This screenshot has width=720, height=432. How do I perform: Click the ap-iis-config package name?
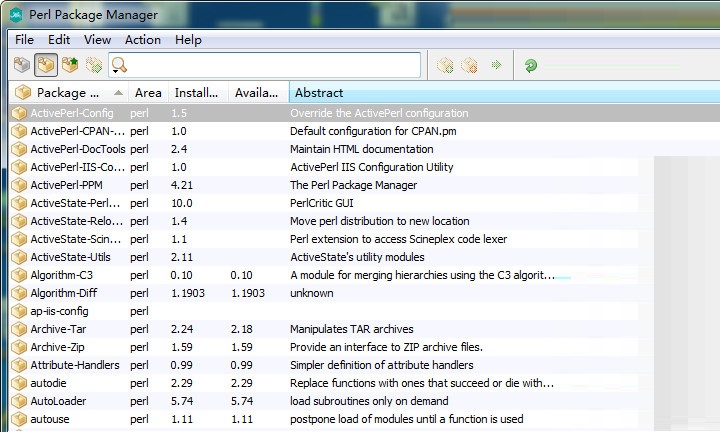tap(59, 311)
